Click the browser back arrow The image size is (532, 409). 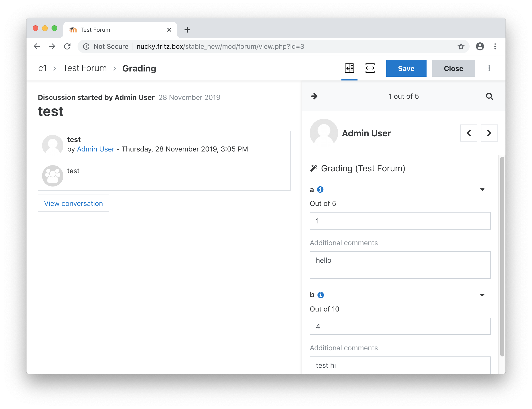(x=37, y=46)
